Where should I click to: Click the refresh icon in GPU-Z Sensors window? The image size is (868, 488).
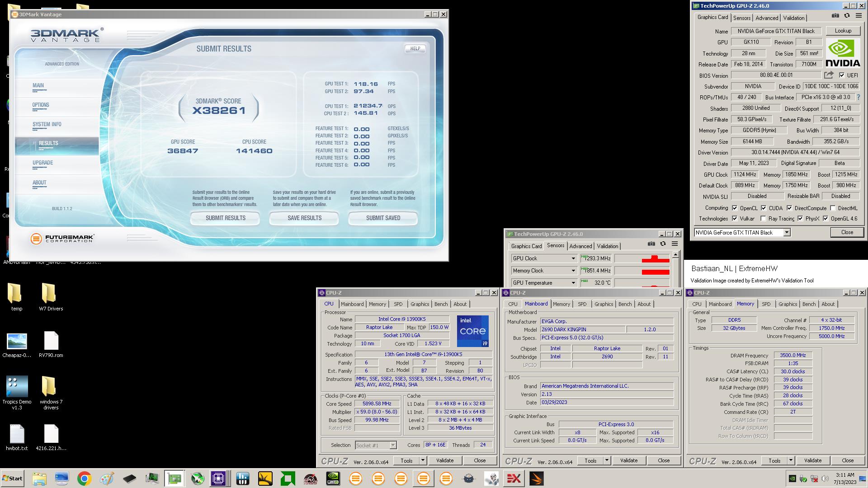pyautogui.click(x=663, y=244)
